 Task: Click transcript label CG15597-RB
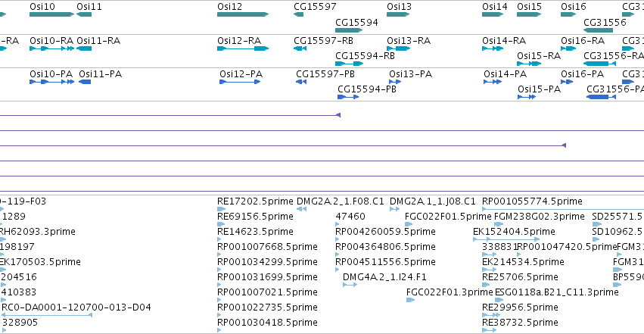click(323, 41)
